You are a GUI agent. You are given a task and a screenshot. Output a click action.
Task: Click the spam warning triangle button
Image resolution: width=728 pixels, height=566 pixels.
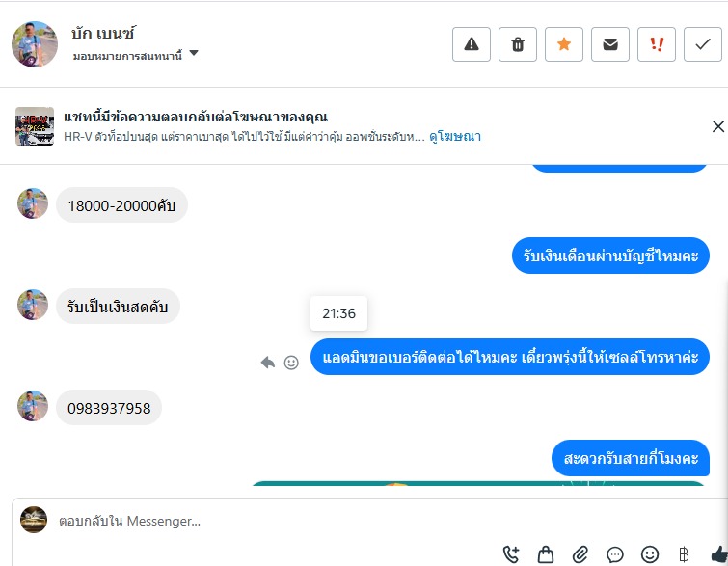tap(472, 44)
